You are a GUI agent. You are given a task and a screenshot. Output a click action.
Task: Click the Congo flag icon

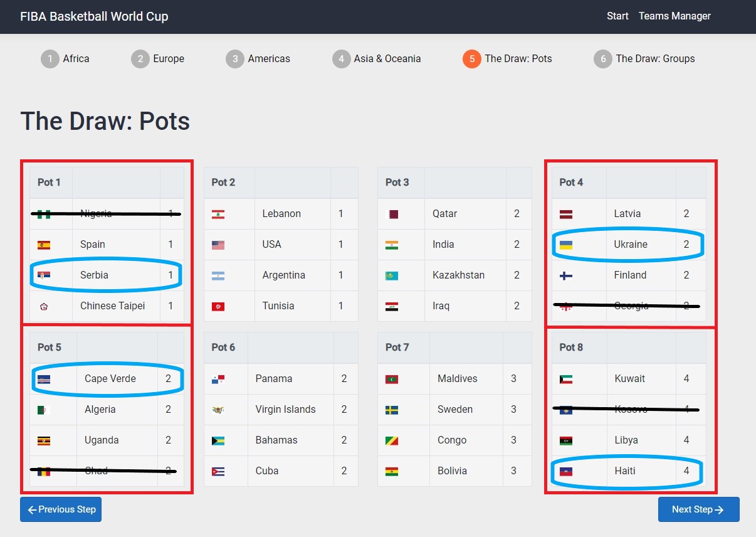pos(392,440)
